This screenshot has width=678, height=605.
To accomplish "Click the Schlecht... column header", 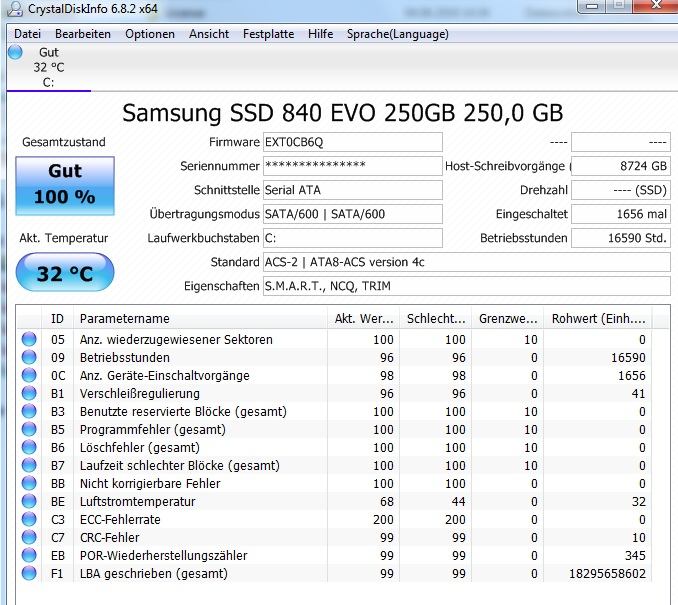I will pos(435,319).
